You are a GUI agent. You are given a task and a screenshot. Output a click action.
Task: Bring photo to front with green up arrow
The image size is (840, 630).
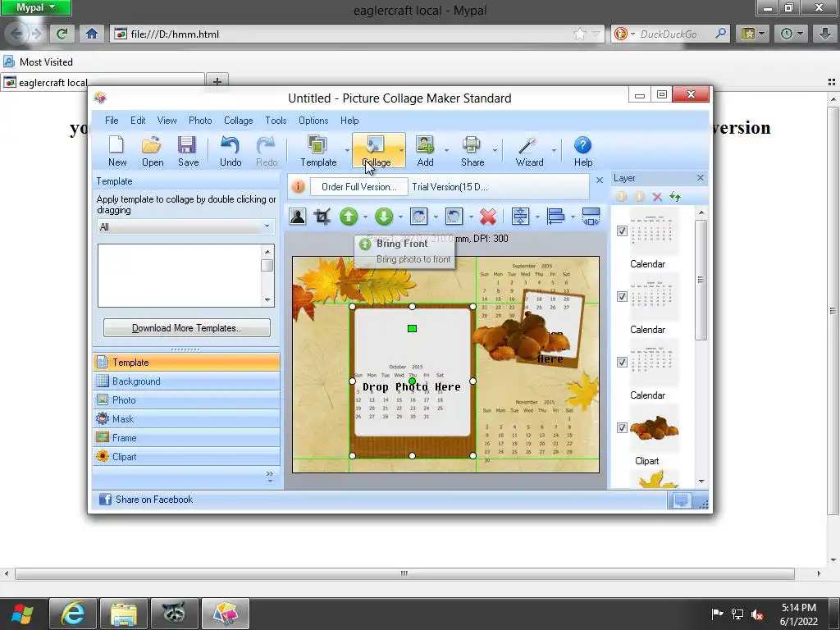(348, 217)
